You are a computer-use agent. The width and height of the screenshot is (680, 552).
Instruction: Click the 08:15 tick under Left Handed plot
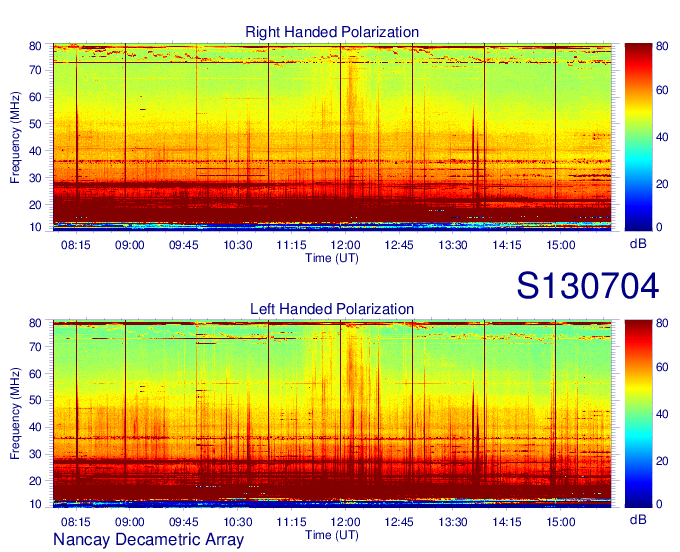point(76,522)
